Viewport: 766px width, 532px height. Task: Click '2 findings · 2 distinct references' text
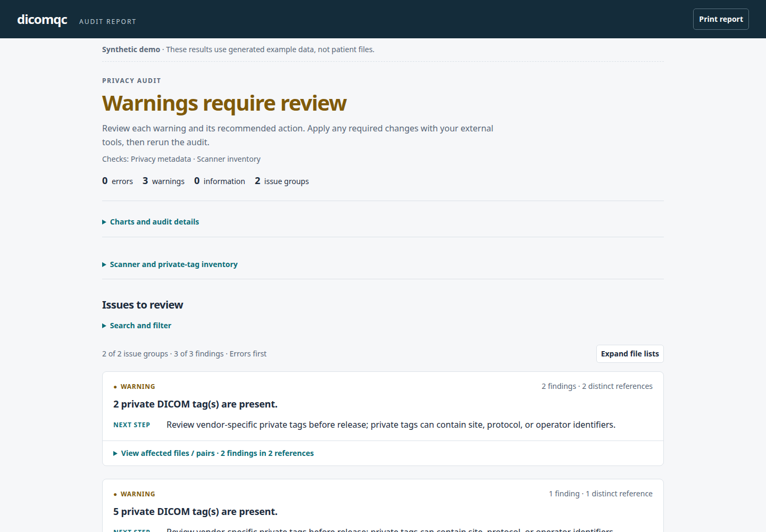pos(597,386)
